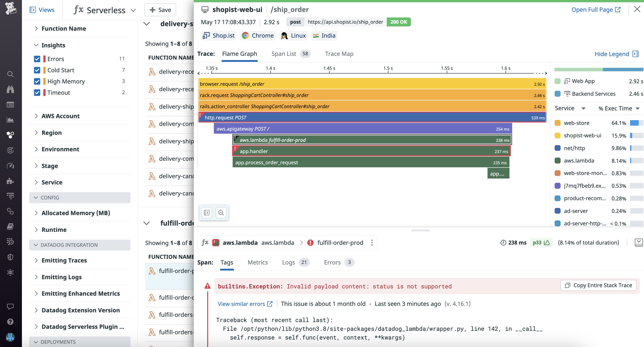
Task: Expand the AWS Account facet
Action: pos(60,116)
